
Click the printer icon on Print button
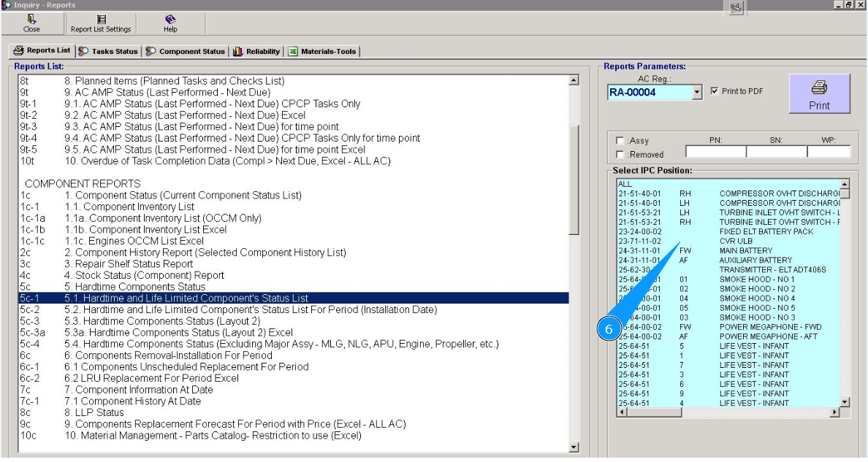tap(819, 88)
